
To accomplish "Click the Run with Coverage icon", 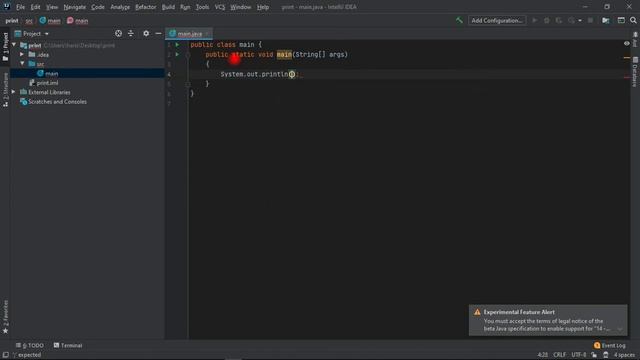I will pos(559,20).
